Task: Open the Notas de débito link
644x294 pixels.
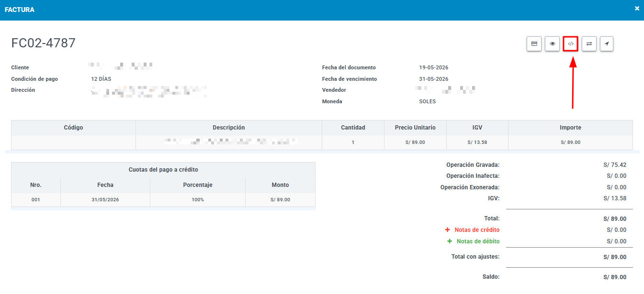Action: point(478,241)
